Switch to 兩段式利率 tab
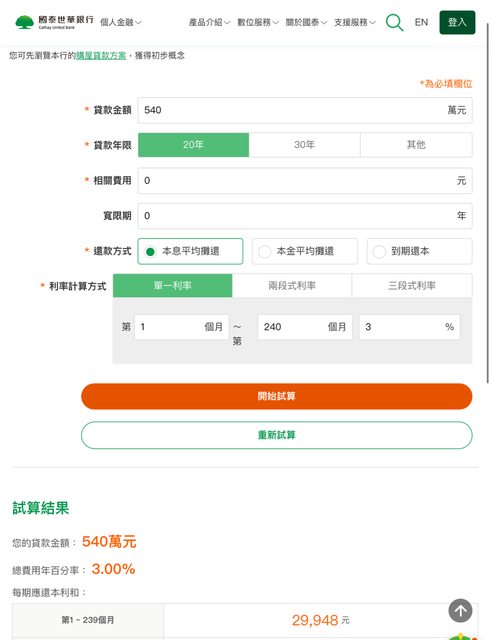This screenshot has height=640, width=491. 292,286
